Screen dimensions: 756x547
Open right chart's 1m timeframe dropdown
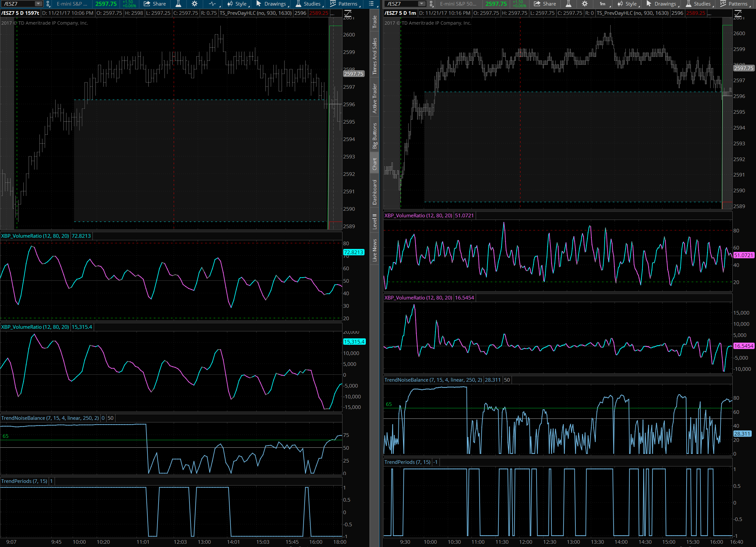click(x=603, y=4)
